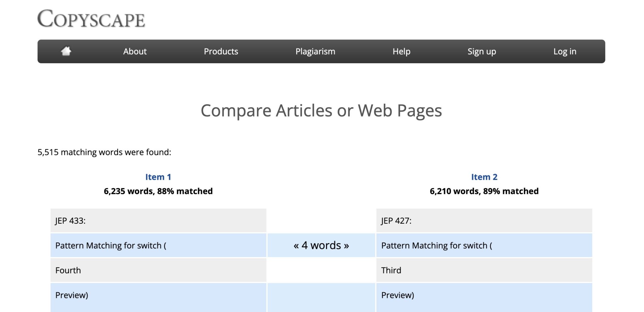Open the Help menu
The width and height of the screenshot is (644, 312).
pyautogui.click(x=401, y=51)
